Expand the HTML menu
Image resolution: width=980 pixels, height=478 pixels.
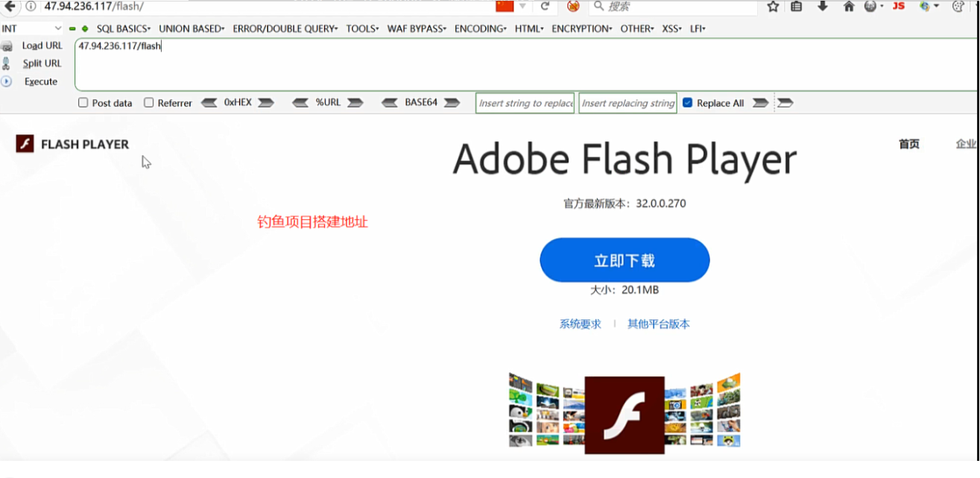tap(529, 28)
